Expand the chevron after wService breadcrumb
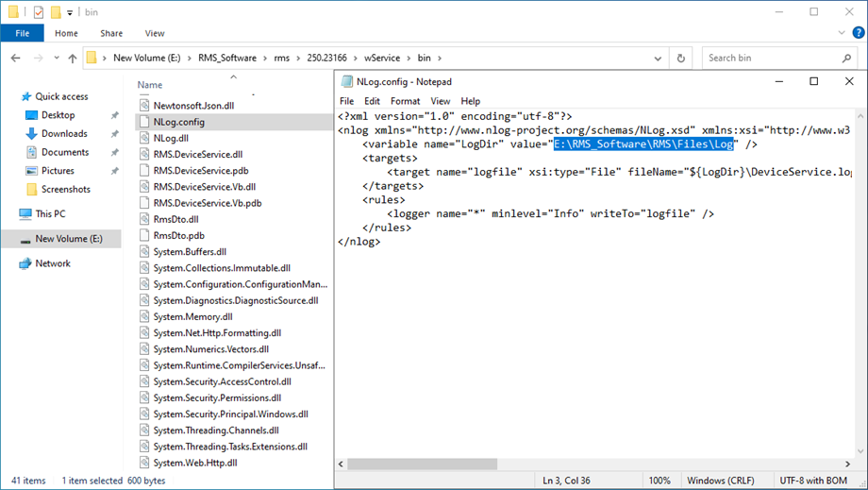 point(409,58)
